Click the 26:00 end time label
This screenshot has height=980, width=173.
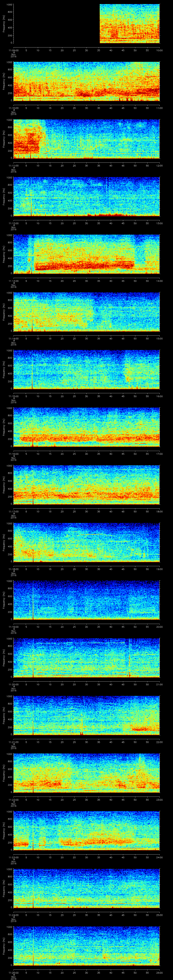[x=159, y=972]
